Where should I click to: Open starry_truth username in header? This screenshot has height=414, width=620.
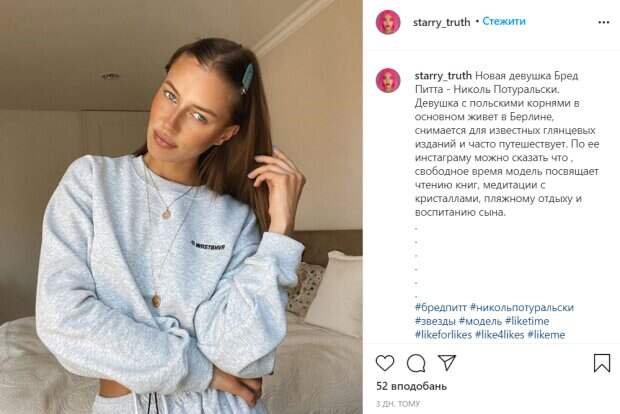[x=442, y=22]
